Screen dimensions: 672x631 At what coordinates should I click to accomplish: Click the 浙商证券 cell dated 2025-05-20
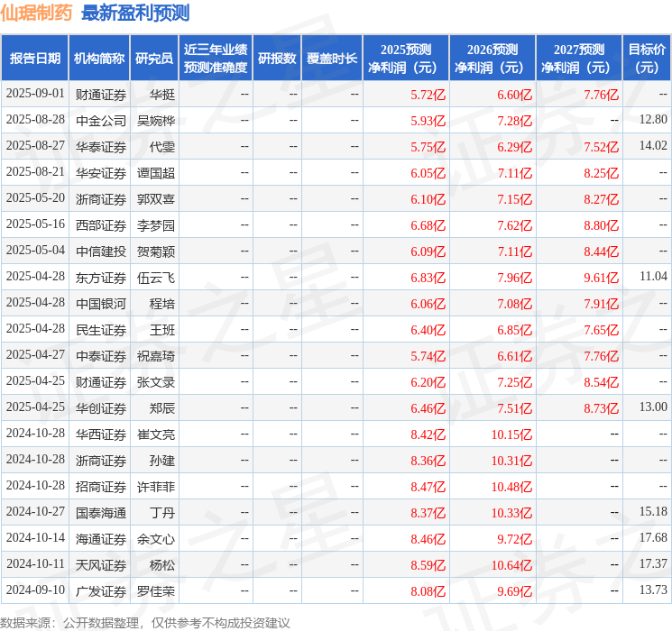101,199
